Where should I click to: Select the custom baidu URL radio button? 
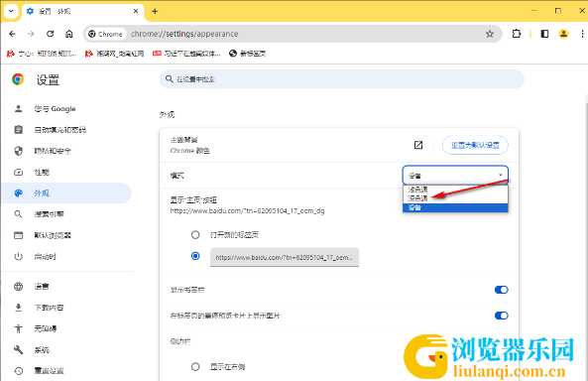[x=195, y=256]
